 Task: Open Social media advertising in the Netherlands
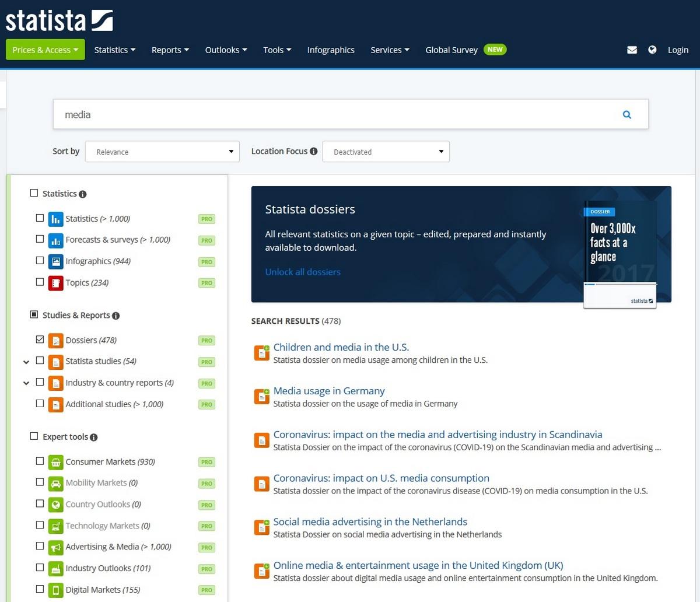[370, 521]
